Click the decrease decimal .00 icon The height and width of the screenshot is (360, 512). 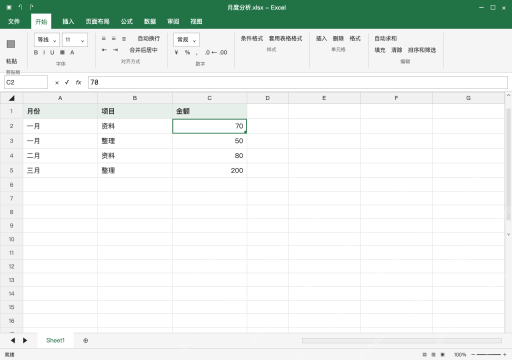point(223,52)
